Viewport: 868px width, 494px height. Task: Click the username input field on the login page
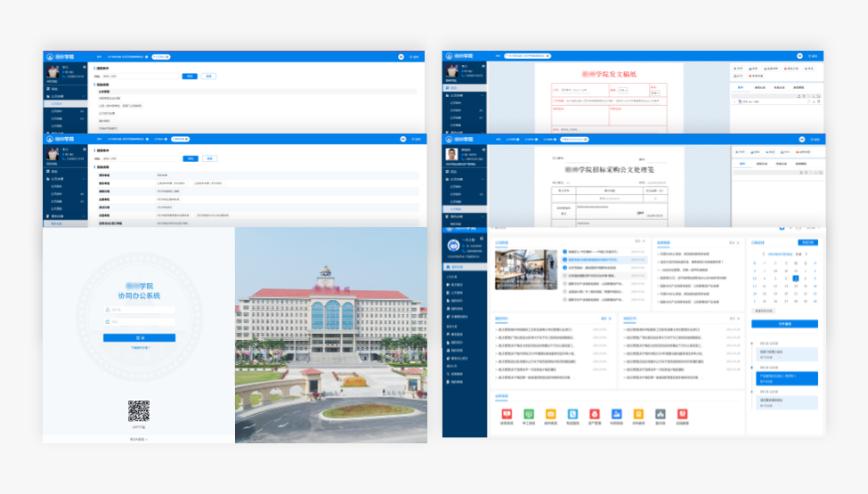pyautogui.click(x=139, y=310)
